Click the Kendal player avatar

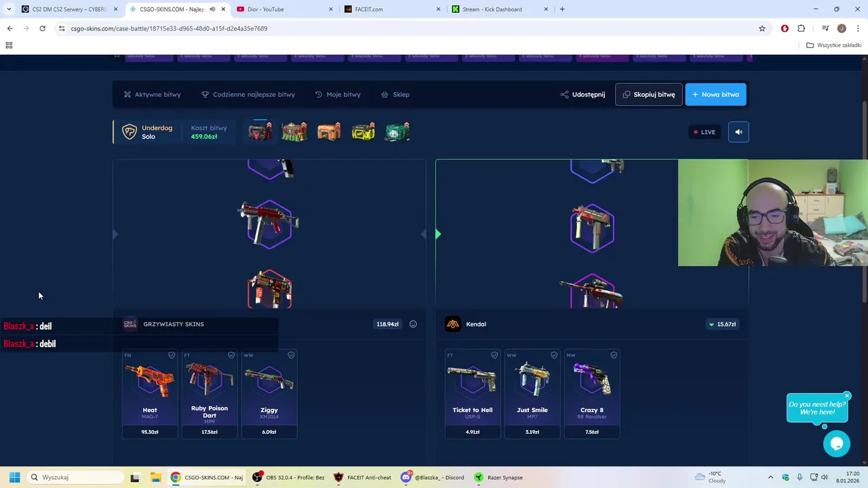pos(452,324)
